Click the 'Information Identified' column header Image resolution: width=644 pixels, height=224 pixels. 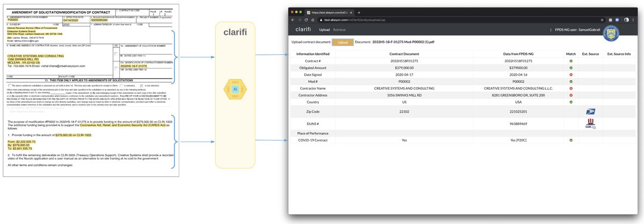tap(313, 54)
